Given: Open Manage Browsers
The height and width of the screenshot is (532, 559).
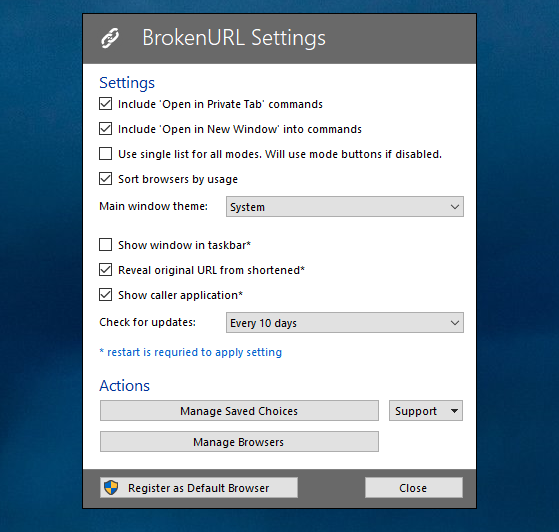Looking at the screenshot, I should pyautogui.click(x=239, y=442).
